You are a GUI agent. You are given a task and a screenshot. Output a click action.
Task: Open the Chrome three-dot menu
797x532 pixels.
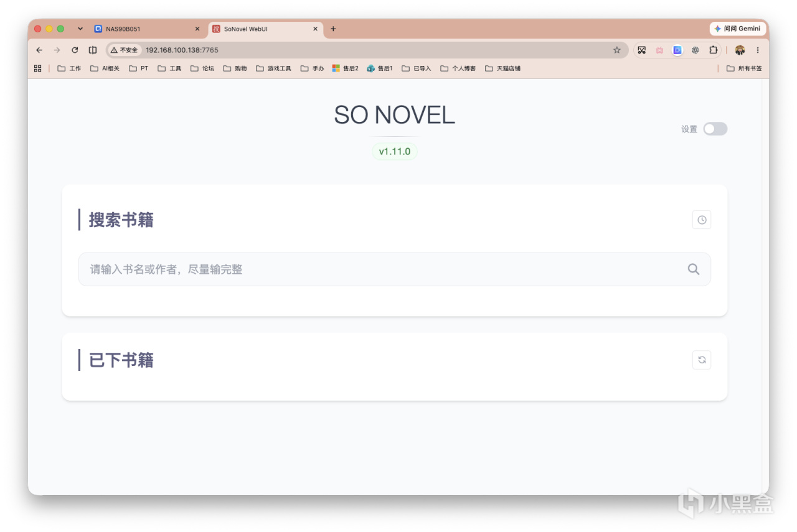(758, 50)
